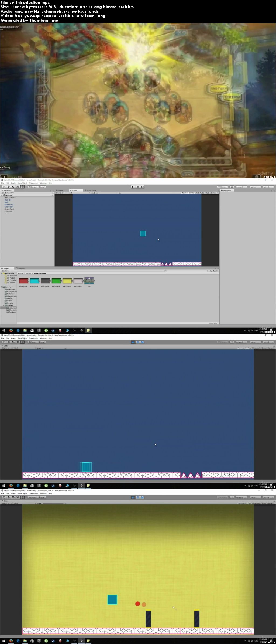Switch to the Asset Store tab

click(91, 190)
